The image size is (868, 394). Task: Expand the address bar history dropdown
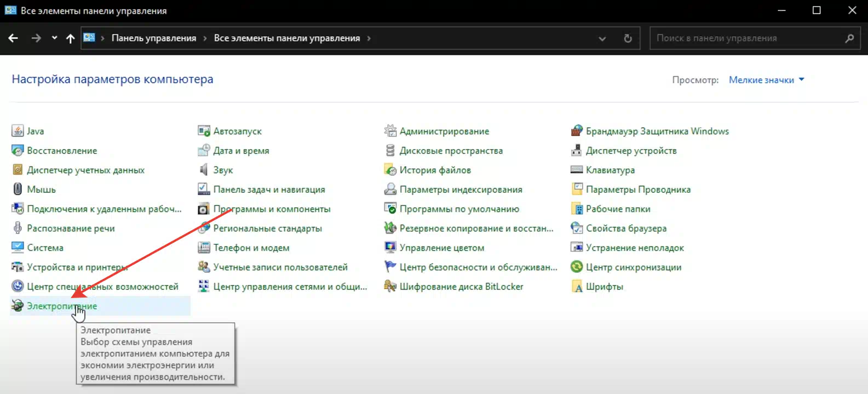602,38
